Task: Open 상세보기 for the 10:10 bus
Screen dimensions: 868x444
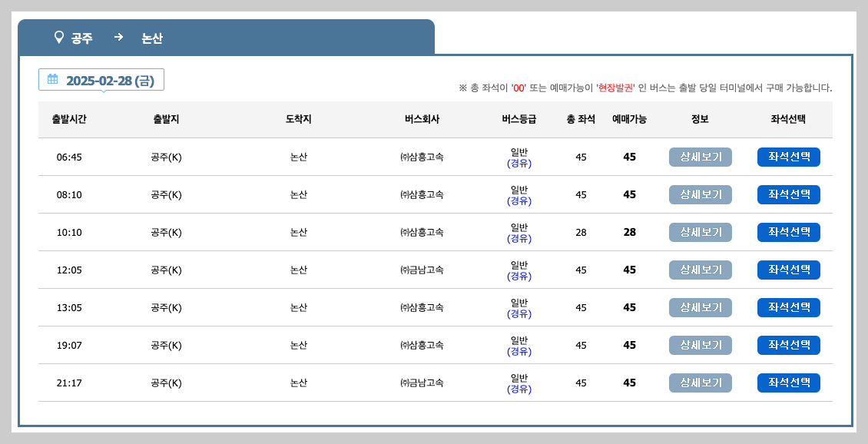Action: click(700, 232)
